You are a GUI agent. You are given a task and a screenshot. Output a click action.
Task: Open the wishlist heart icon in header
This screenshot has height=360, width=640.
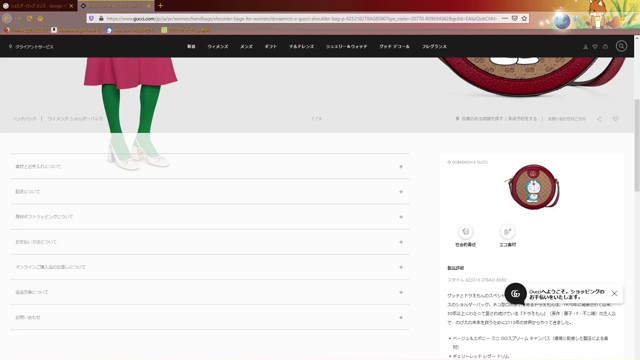coord(595,47)
